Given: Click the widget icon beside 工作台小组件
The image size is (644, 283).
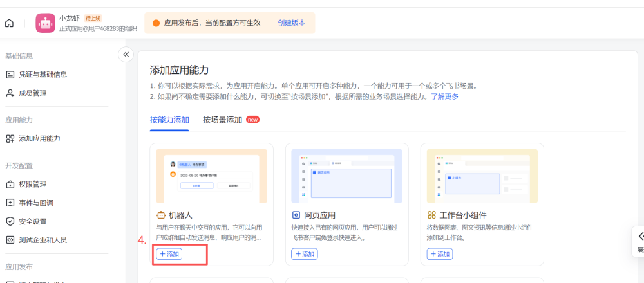Looking at the screenshot, I should [431, 215].
